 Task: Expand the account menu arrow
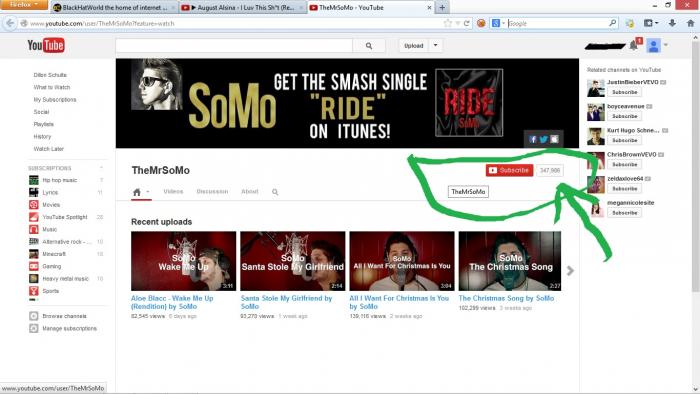point(666,45)
